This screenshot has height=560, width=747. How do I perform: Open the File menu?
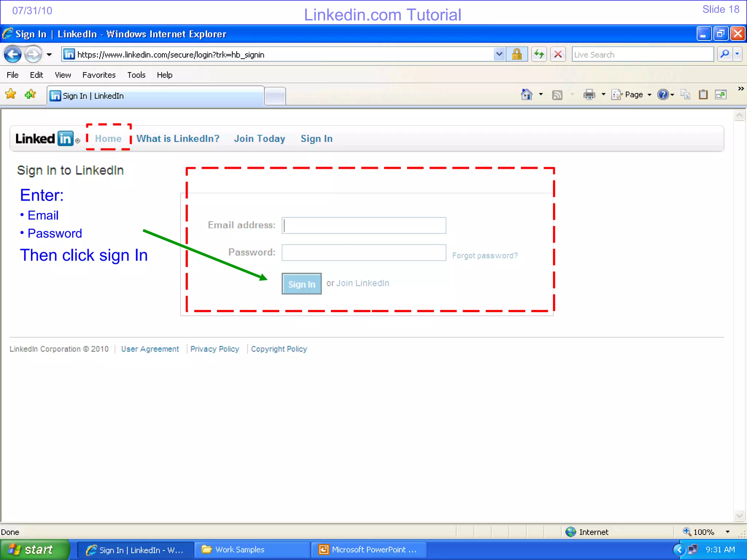coord(12,75)
